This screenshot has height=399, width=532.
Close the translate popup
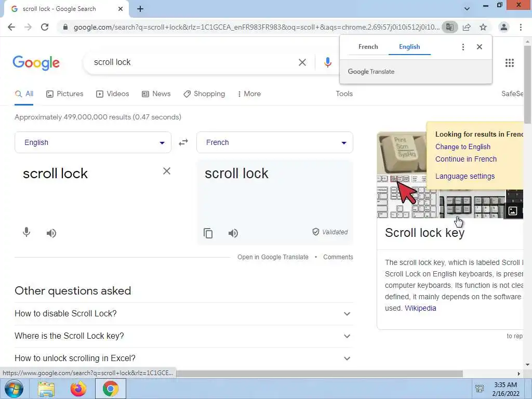(480, 47)
